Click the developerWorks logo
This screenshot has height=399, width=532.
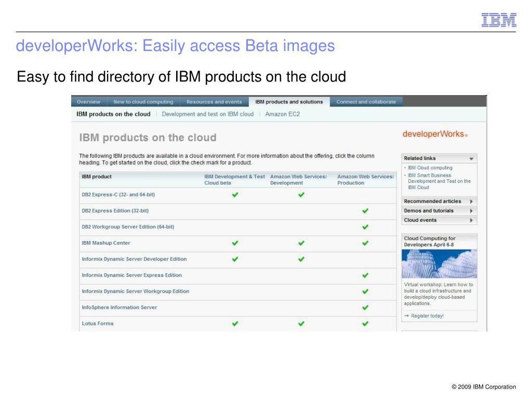coord(435,134)
